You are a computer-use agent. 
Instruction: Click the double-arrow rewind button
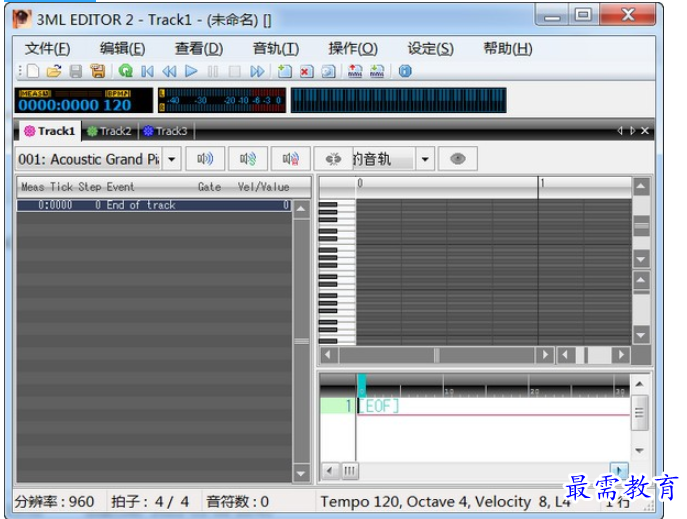tap(169, 71)
